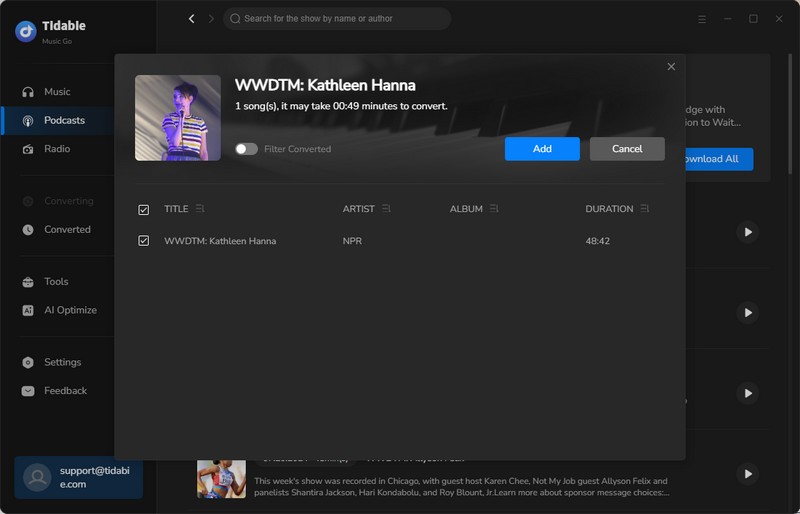This screenshot has width=800, height=514.
Task: Click the toolbox Tools icon
Action: pos(28,282)
